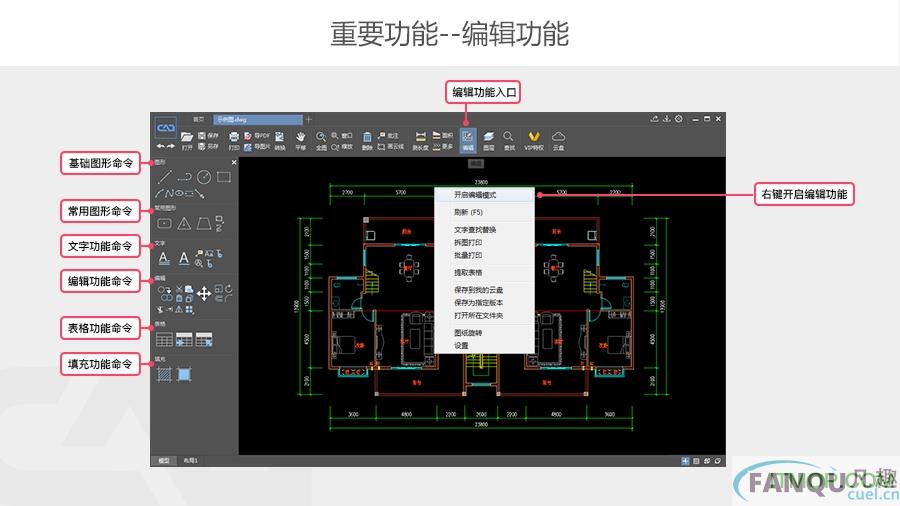Switch to the 模型 model tab at bottom
900x506 pixels.
(164, 461)
